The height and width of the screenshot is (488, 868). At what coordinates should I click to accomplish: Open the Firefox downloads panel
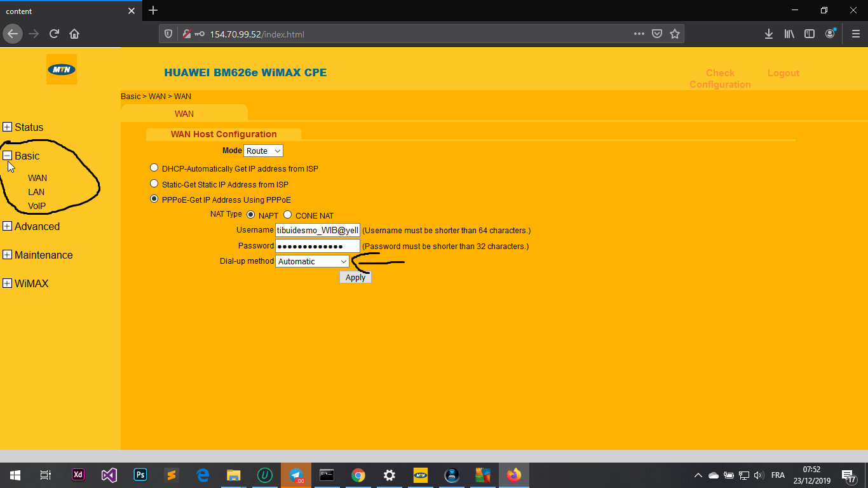(x=769, y=34)
